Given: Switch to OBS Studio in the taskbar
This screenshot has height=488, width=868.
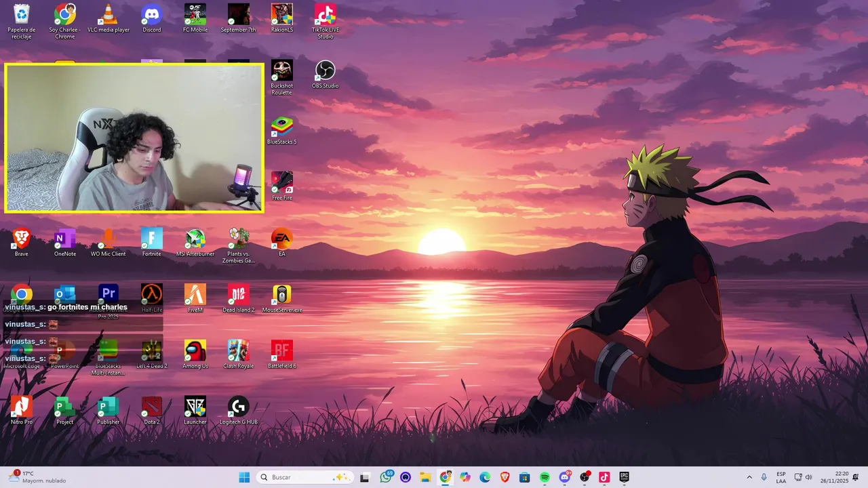Looking at the screenshot, I should click(585, 477).
